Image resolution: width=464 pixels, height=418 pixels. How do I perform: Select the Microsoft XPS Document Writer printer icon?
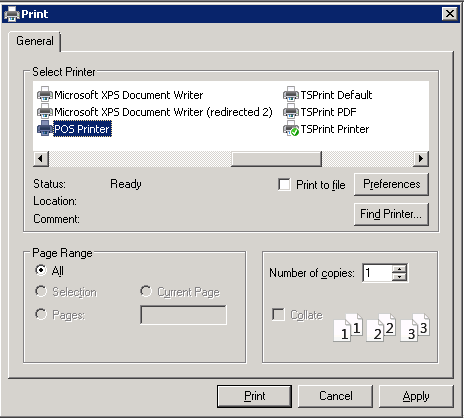(45, 95)
